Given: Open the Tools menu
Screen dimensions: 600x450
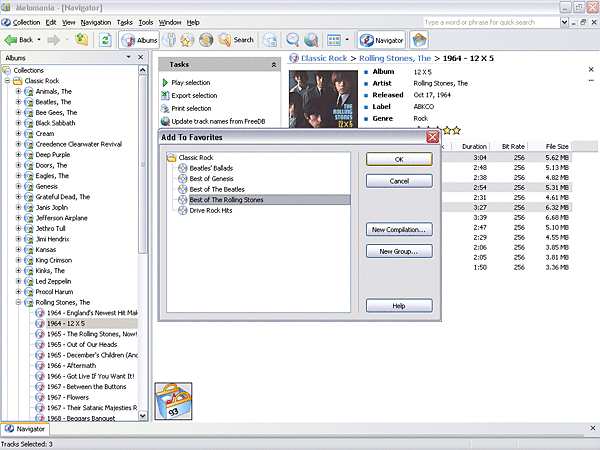Looking at the screenshot, I should pyautogui.click(x=146, y=21).
